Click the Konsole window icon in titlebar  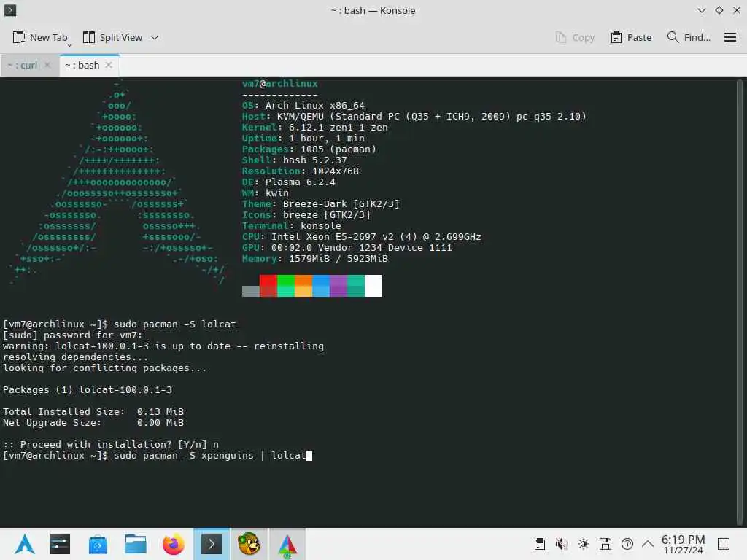10,10
